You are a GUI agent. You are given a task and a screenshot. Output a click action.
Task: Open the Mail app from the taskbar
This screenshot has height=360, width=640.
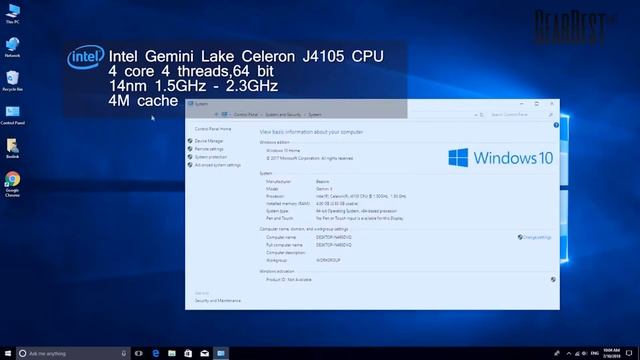click(204, 353)
